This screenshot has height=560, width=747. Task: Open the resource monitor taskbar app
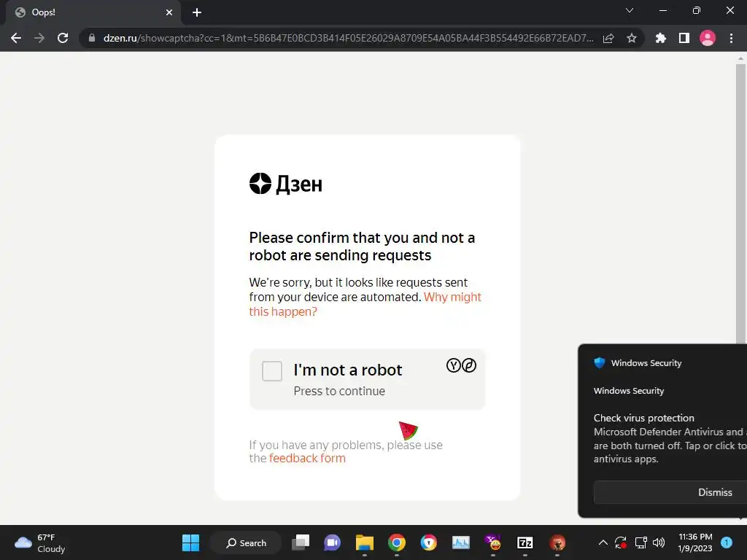[461, 542]
